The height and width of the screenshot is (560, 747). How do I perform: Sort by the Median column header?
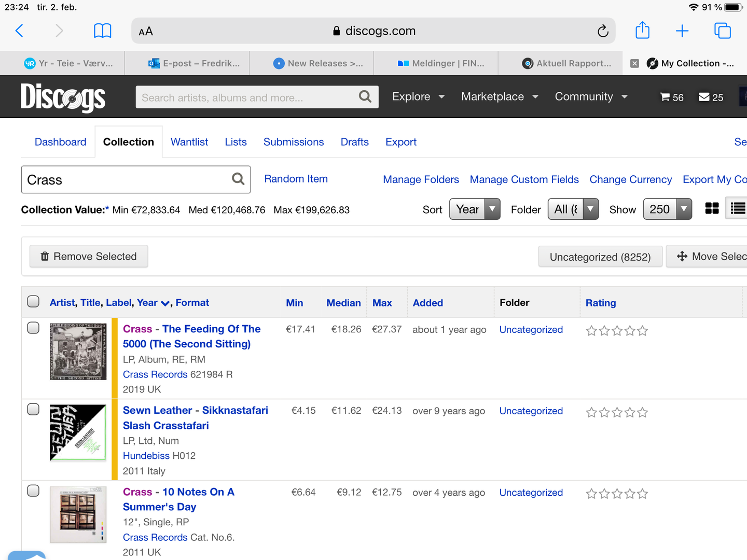(344, 303)
